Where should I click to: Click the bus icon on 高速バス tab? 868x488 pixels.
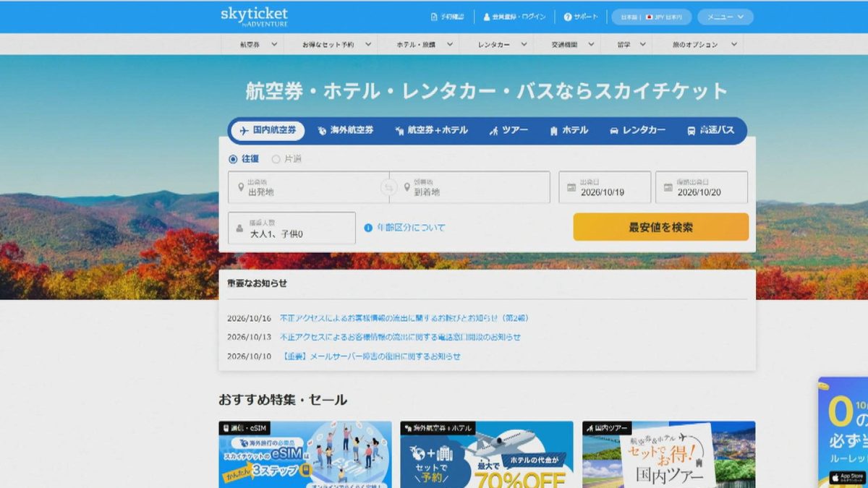(692, 131)
